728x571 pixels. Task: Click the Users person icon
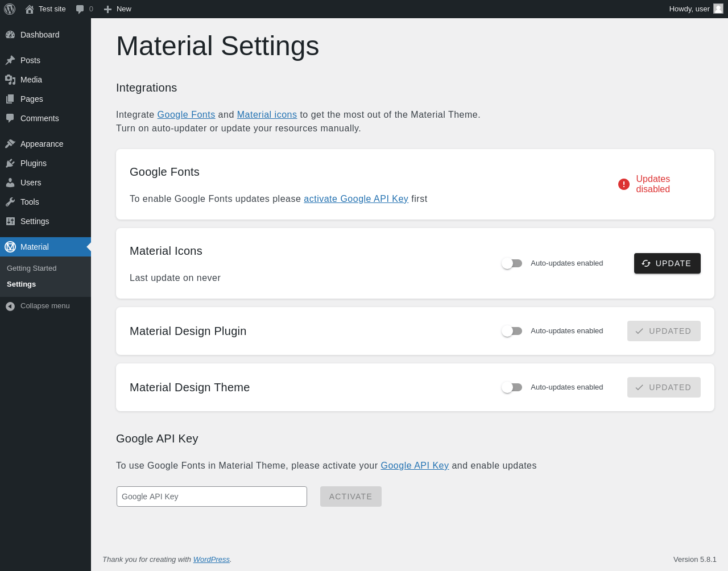[10, 183]
